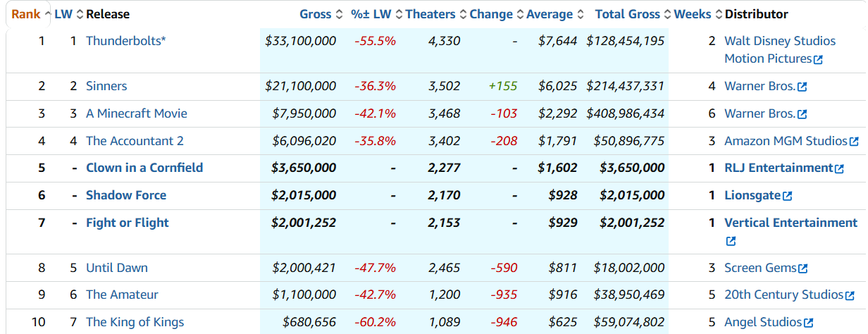Open Screen Gems external link icon

click(x=802, y=268)
